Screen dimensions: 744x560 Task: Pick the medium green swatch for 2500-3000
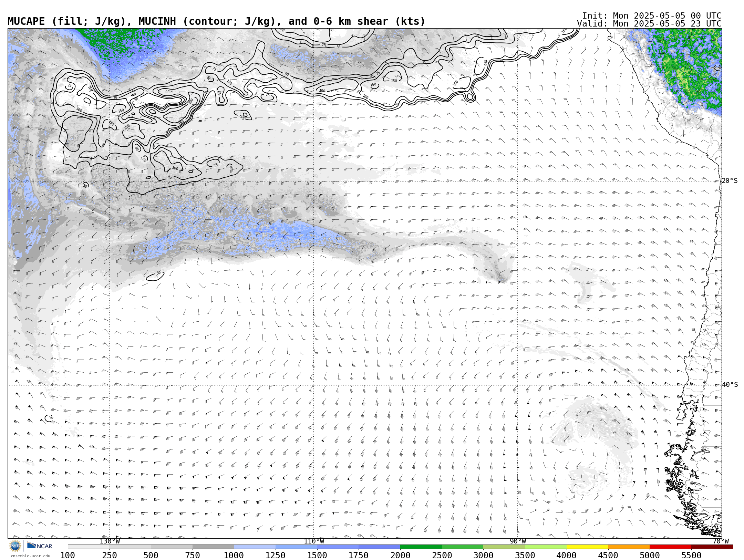(x=463, y=547)
